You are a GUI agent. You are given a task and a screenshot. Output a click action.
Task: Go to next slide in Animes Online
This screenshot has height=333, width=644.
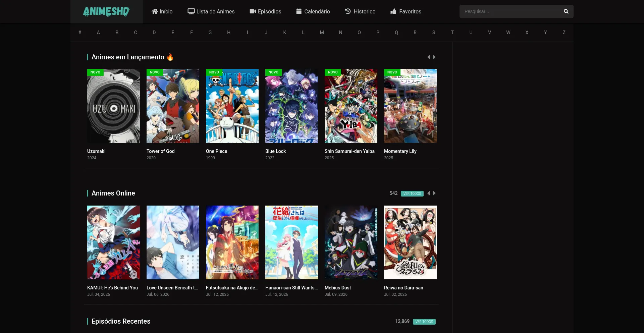point(434,193)
